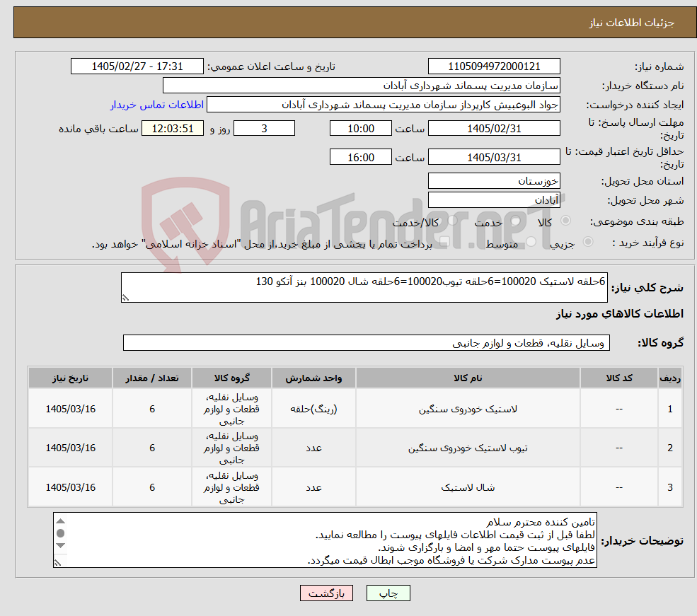This screenshot has width=697, height=616.
Task: Click the announcement date field 1405/02/27 - 17:31
Action: [137, 66]
